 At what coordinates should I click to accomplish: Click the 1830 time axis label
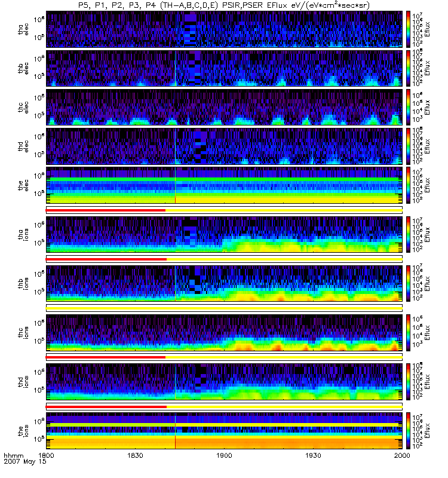(135, 455)
